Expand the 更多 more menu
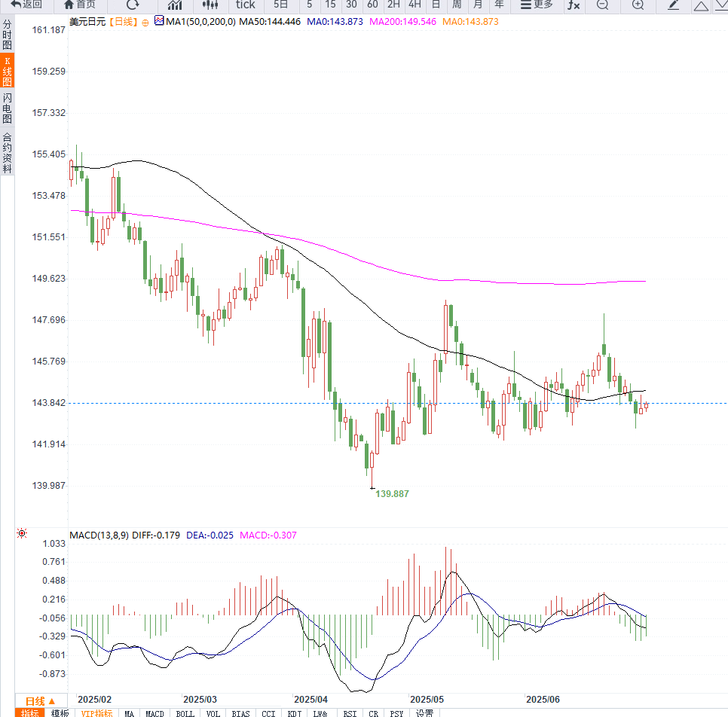Screen dimensions: 728x717 [x=537, y=5]
